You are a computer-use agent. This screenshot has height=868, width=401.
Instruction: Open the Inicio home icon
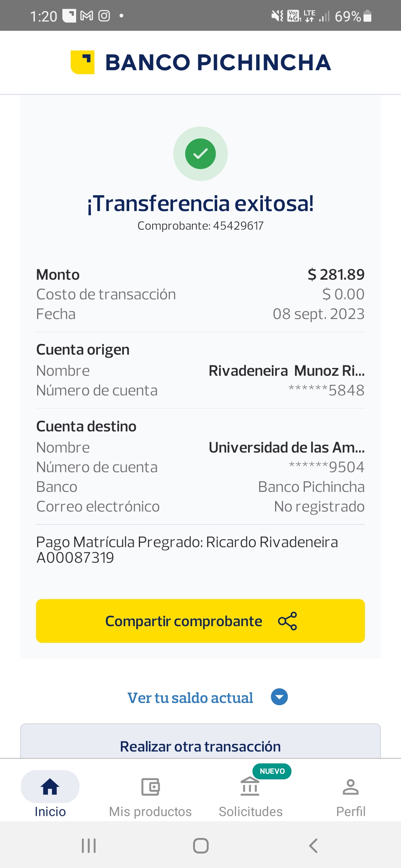pos(50,786)
